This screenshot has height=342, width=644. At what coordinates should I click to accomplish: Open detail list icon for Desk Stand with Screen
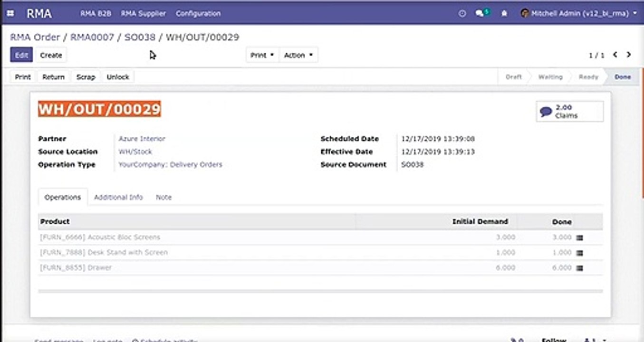pyautogui.click(x=579, y=253)
